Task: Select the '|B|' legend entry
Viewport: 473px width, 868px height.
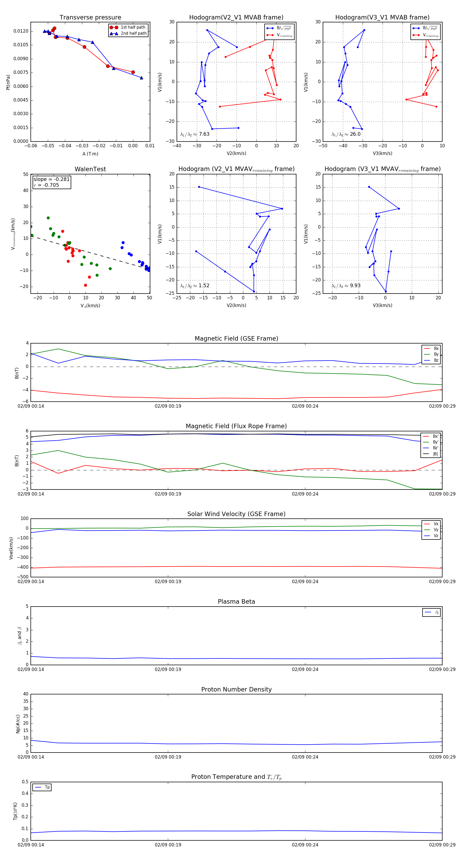Action: 431,454
